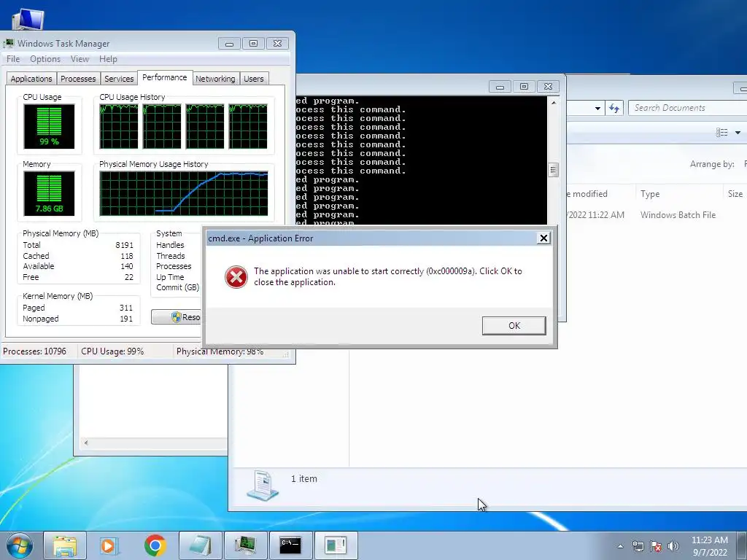Open Task Manager File menu
Screen dimensions: 747x560
[13, 59]
